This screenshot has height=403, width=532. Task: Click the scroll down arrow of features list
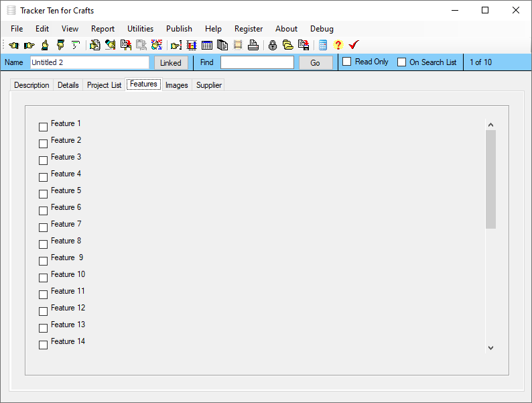point(490,347)
